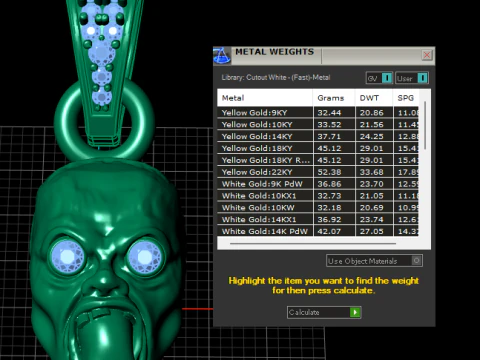Select the Yellow Gold:14KY row
This screenshot has width=480, height=360.
[318, 136]
